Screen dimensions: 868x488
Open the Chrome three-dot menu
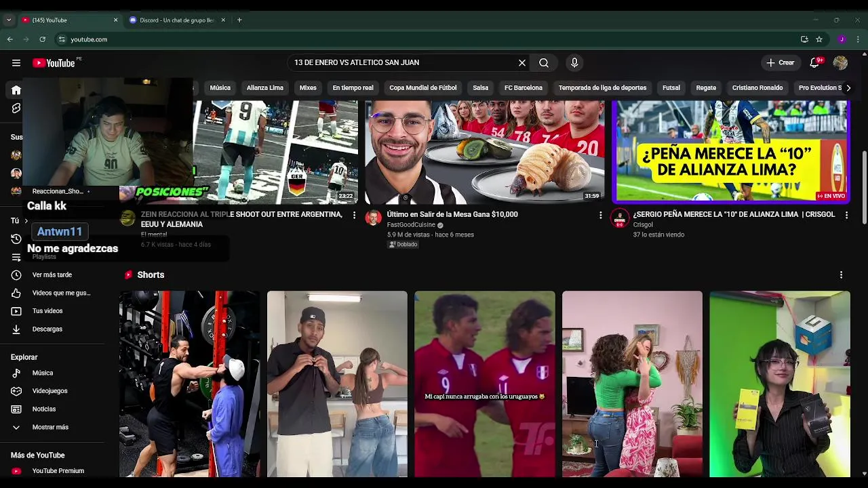(859, 39)
